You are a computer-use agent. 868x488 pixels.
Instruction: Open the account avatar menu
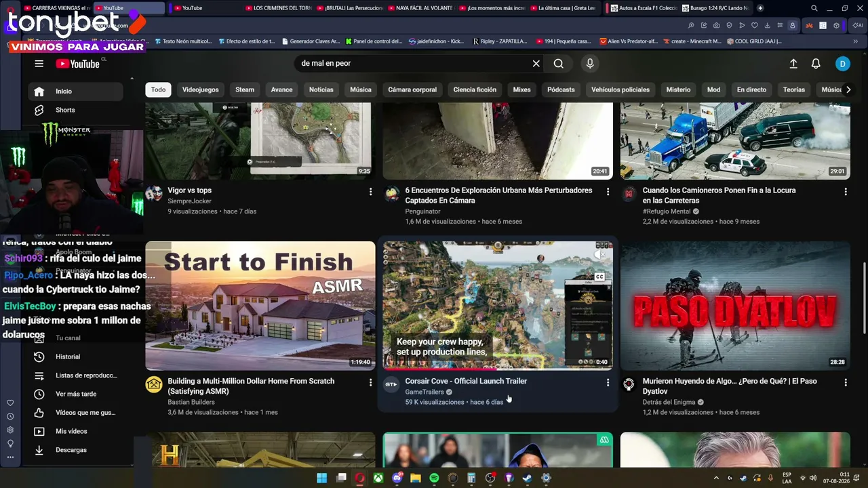[842, 64]
